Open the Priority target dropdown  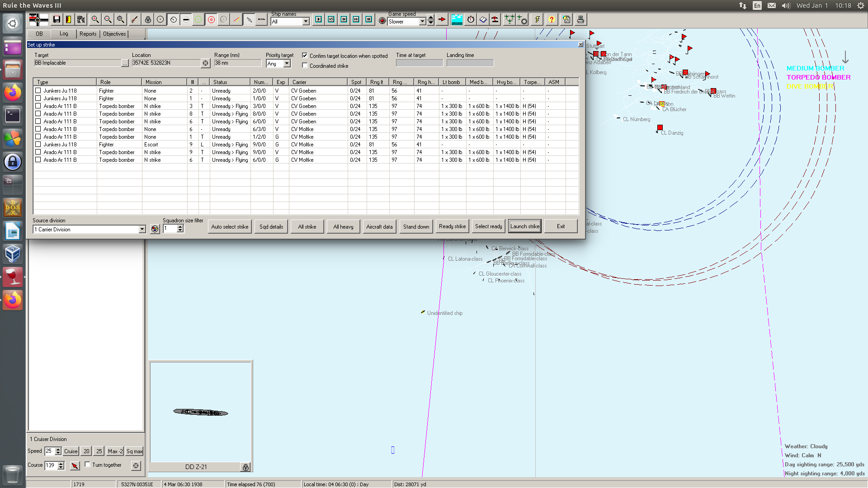point(287,64)
